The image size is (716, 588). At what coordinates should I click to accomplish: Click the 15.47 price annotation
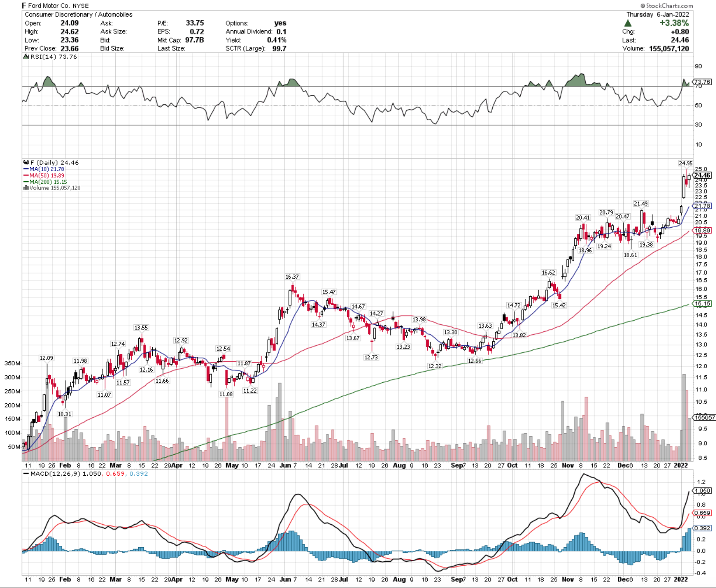point(329,292)
